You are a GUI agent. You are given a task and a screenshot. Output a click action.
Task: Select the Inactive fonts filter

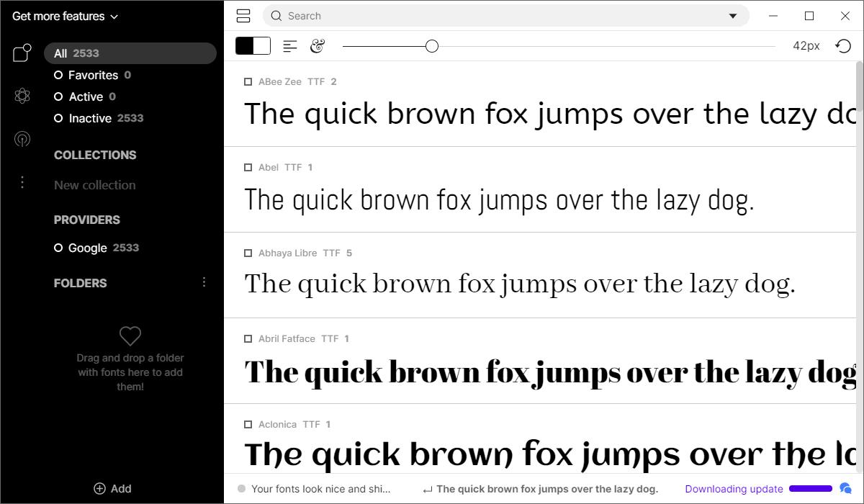pyautogui.click(x=99, y=118)
